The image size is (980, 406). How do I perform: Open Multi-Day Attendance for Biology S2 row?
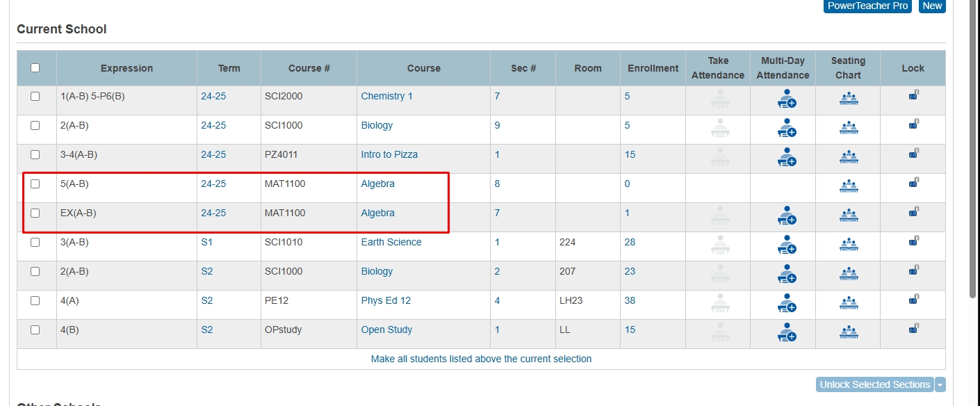point(786,273)
